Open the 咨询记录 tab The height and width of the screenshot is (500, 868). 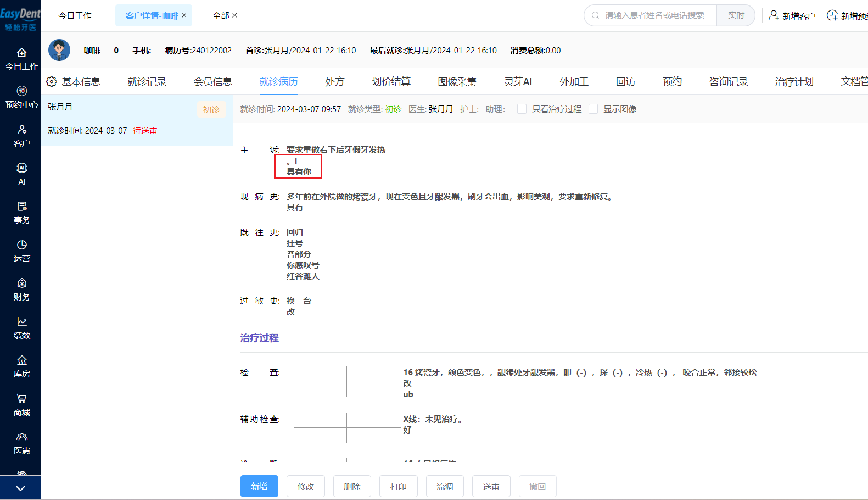728,82
